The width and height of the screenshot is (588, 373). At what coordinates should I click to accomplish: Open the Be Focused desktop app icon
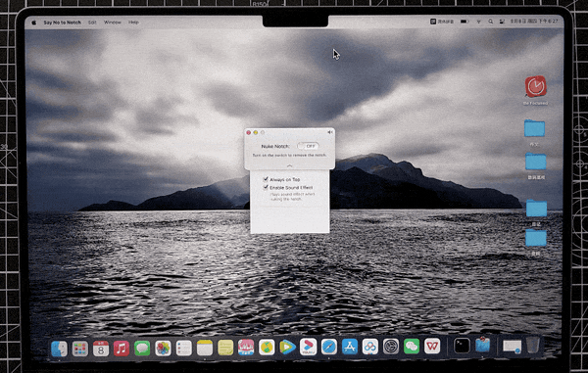click(535, 86)
